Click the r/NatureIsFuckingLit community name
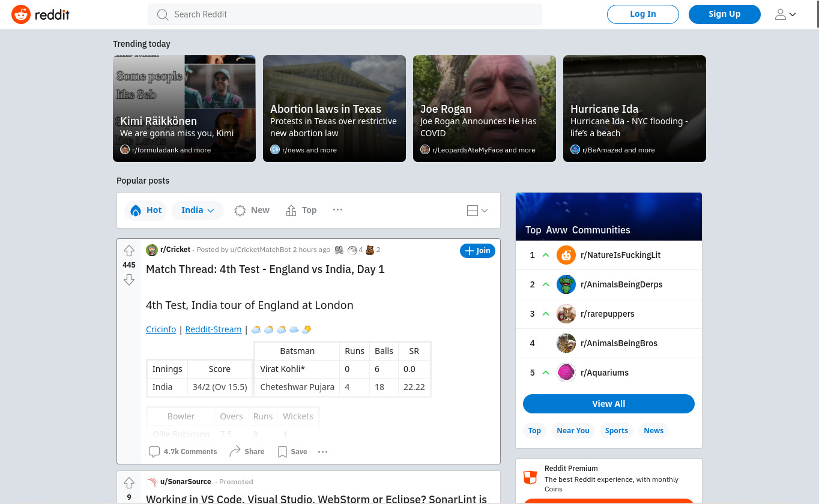The image size is (819, 504). point(620,255)
